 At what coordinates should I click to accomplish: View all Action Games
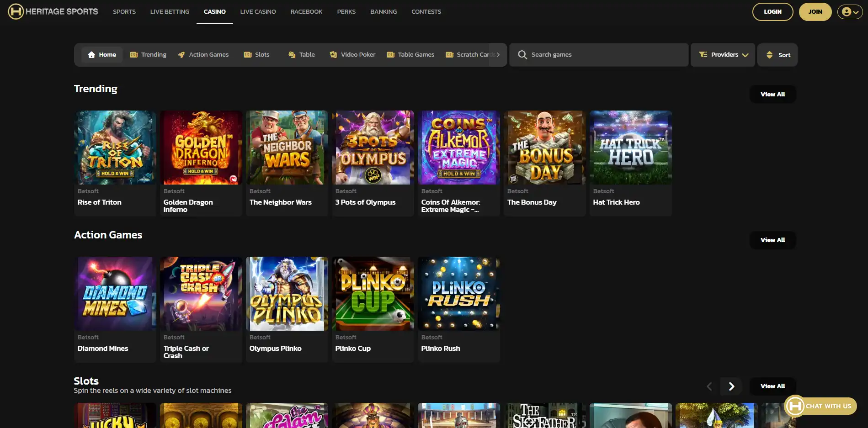(773, 240)
